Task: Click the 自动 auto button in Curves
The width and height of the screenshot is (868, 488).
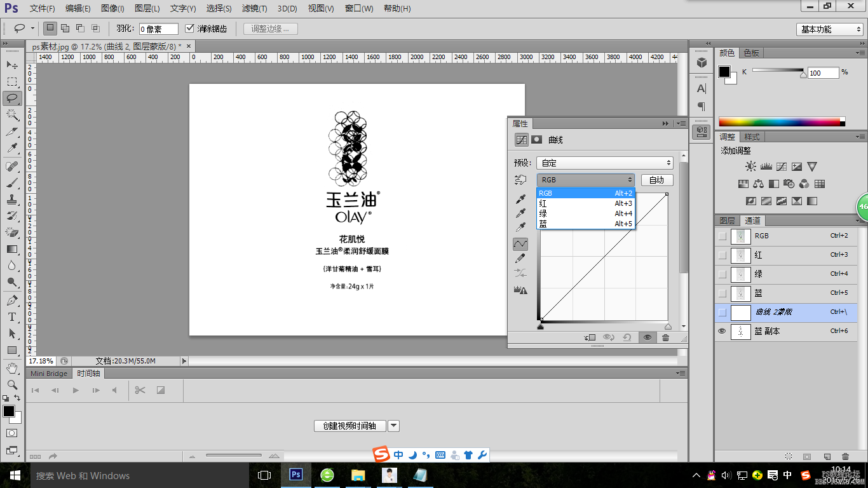Action: pos(656,180)
